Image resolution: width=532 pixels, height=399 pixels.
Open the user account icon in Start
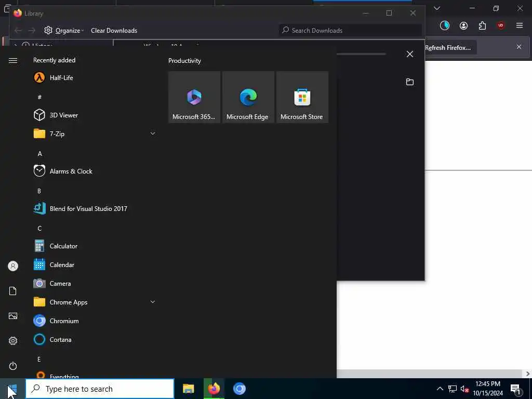13,266
